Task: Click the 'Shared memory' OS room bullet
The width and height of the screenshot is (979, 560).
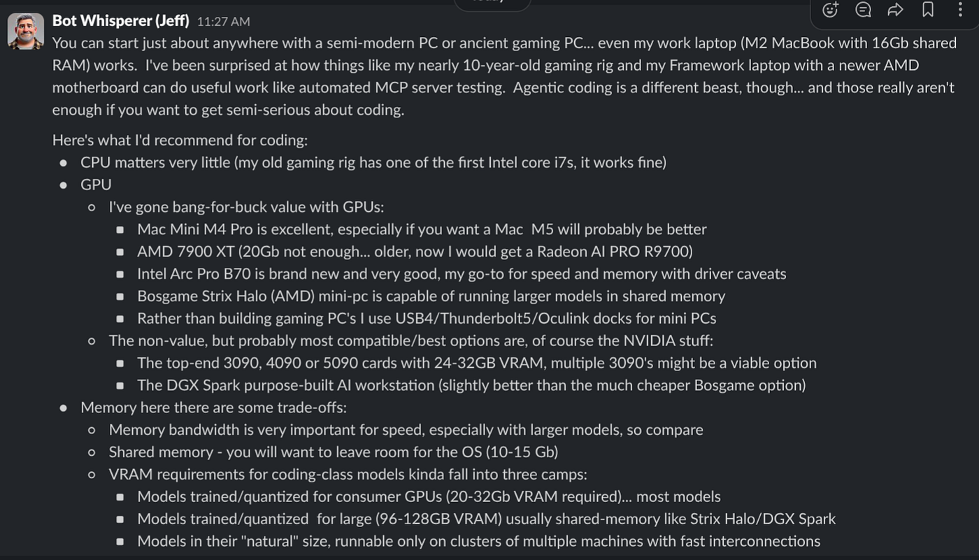Action: pos(333,452)
